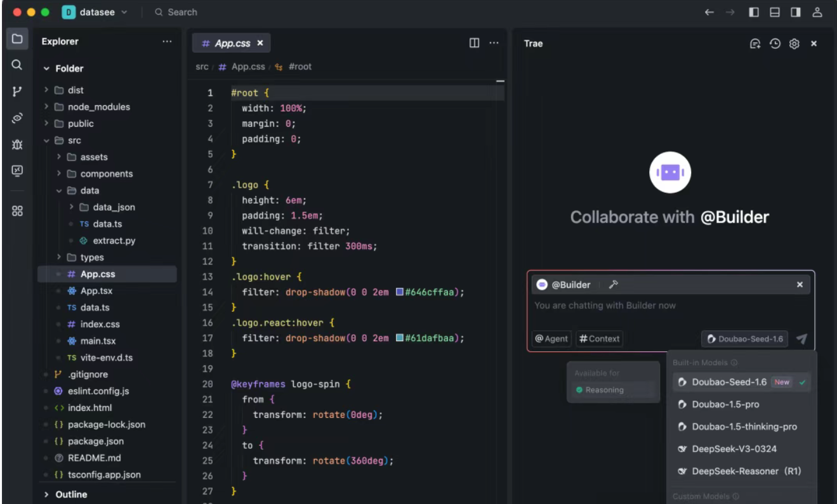Open extract.py in the explorer
This screenshot has width=837, height=504.
tap(114, 241)
